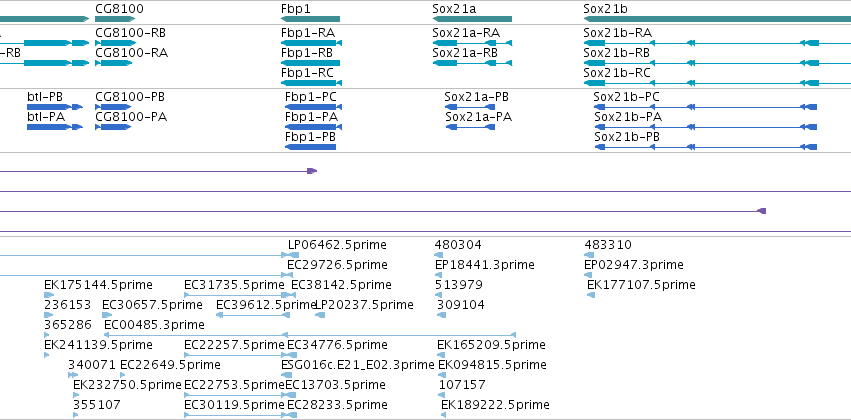Viewport: 851px width, 420px height.
Task: Click the LP06462.5prime EST marker
Action: click(293, 255)
